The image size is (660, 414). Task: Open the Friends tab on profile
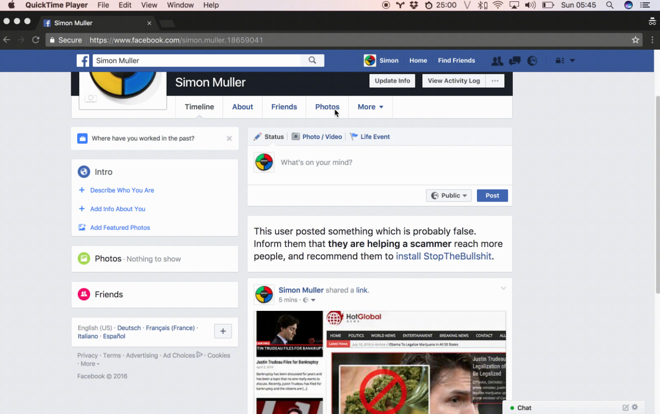coord(284,107)
